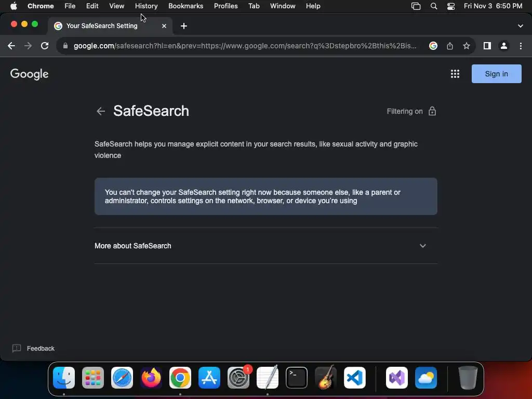The width and height of the screenshot is (532, 399).
Task: Open the File menu
Action: pos(70,6)
